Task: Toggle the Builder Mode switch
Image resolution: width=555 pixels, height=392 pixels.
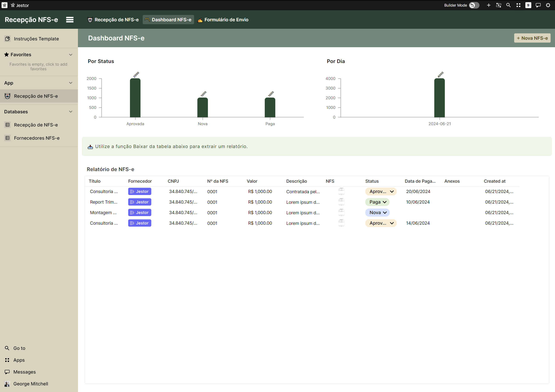Action: pos(474,5)
